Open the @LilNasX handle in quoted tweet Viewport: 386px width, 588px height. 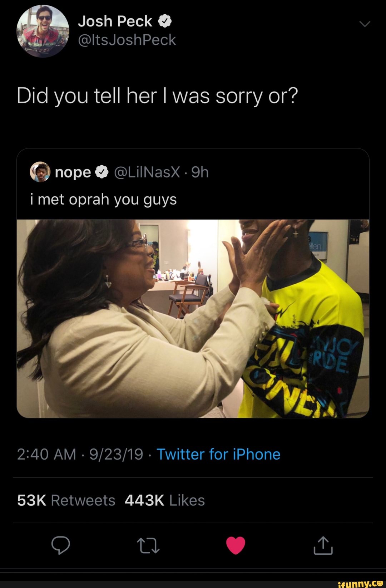point(147,172)
